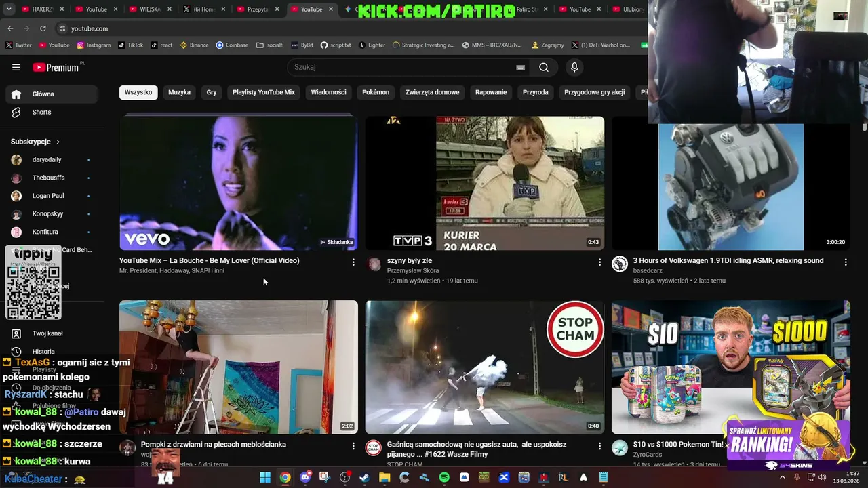
Task: Switch to the WIEJSKA browser tab
Action: pos(149,9)
